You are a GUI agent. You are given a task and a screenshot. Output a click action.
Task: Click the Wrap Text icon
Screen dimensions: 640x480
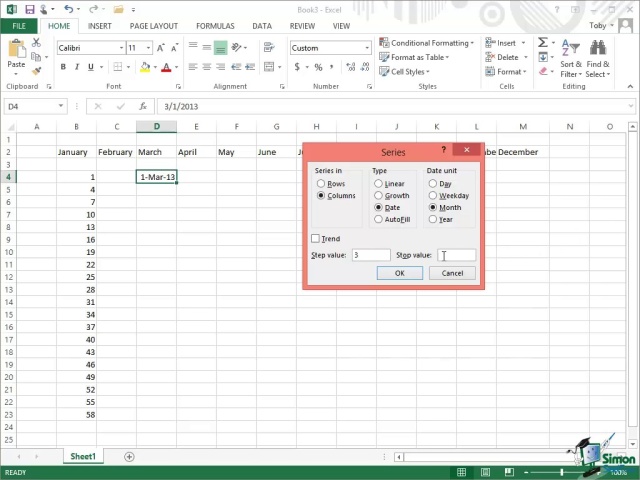269,47
